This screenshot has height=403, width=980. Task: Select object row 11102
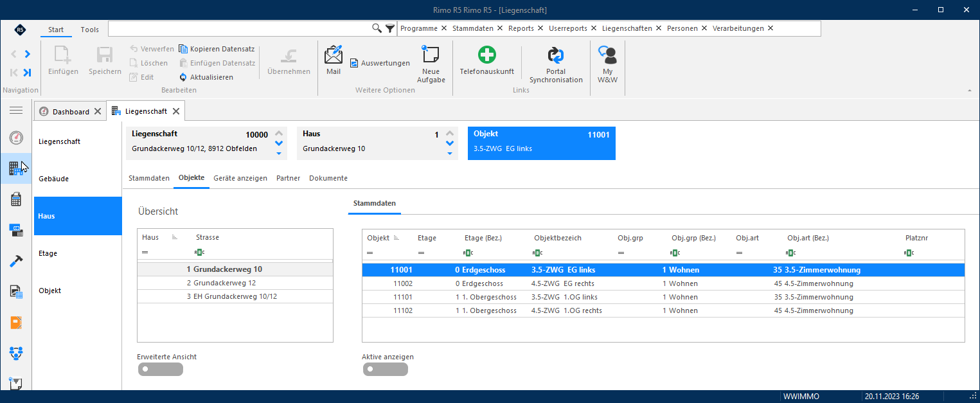(663, 310)
